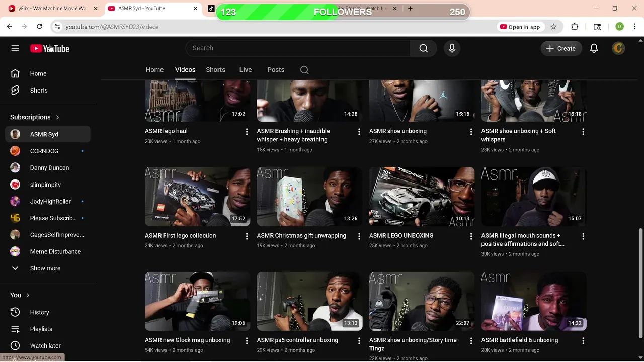The width and height of the screenshot is (644, 362).
Task: Switch to the Home channel tab
Action: pyautogui.click(x=154, y=70)
